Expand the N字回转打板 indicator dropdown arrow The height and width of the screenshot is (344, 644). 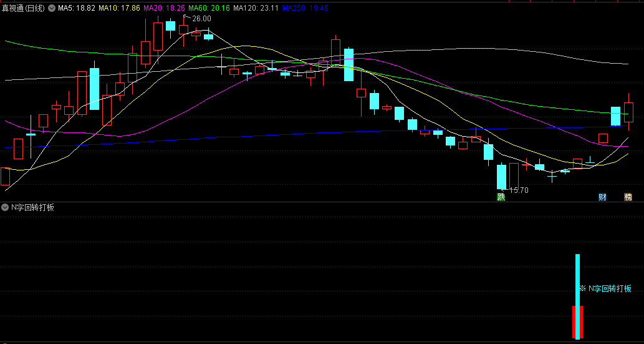pos(5,207)
